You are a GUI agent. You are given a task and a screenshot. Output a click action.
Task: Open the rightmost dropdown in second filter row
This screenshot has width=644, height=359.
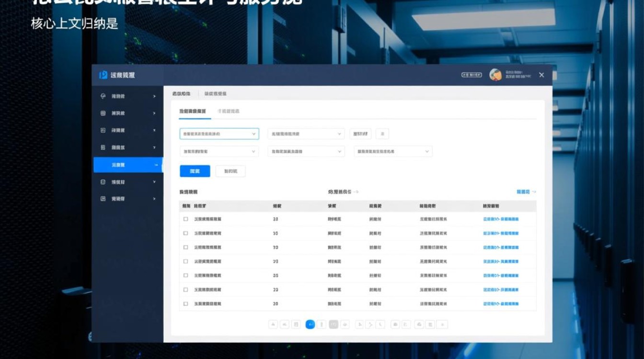(x=393, y=151)
